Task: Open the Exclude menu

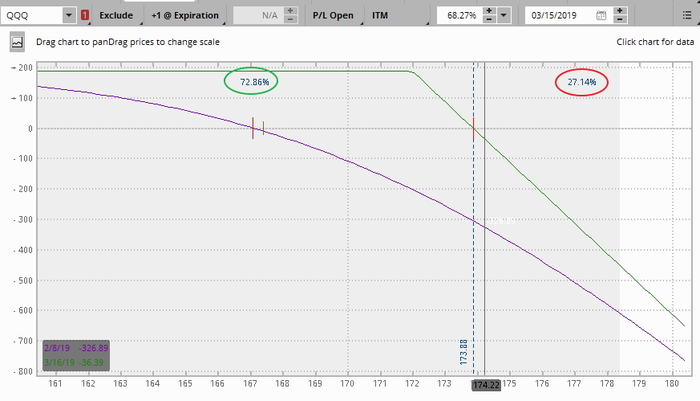Action: click(116, 15)
